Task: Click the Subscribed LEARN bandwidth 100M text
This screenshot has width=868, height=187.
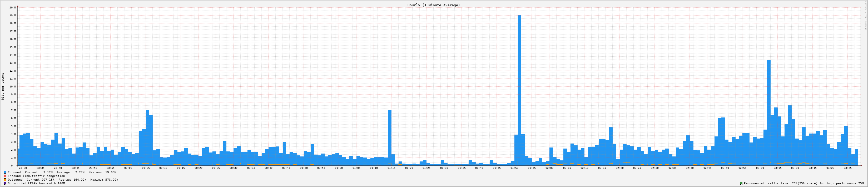Action: pyautogui.click(x=36, y=183)
